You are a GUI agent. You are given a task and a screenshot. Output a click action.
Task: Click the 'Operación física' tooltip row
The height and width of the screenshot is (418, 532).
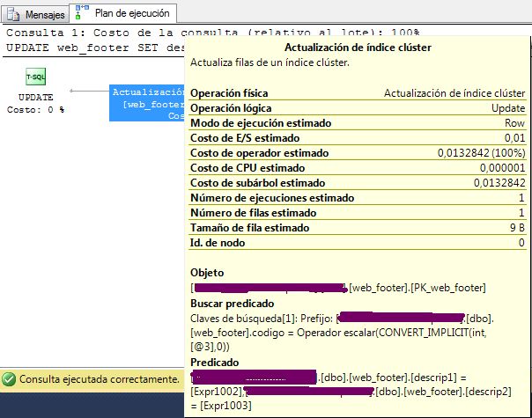click(358, 93)
